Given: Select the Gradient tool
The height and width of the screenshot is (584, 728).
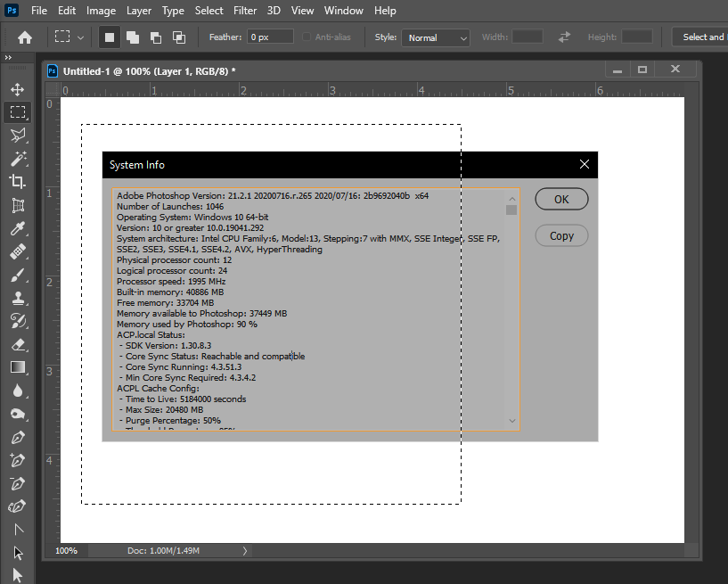Looking at the screenshot, I should click(x=18, y=367).
